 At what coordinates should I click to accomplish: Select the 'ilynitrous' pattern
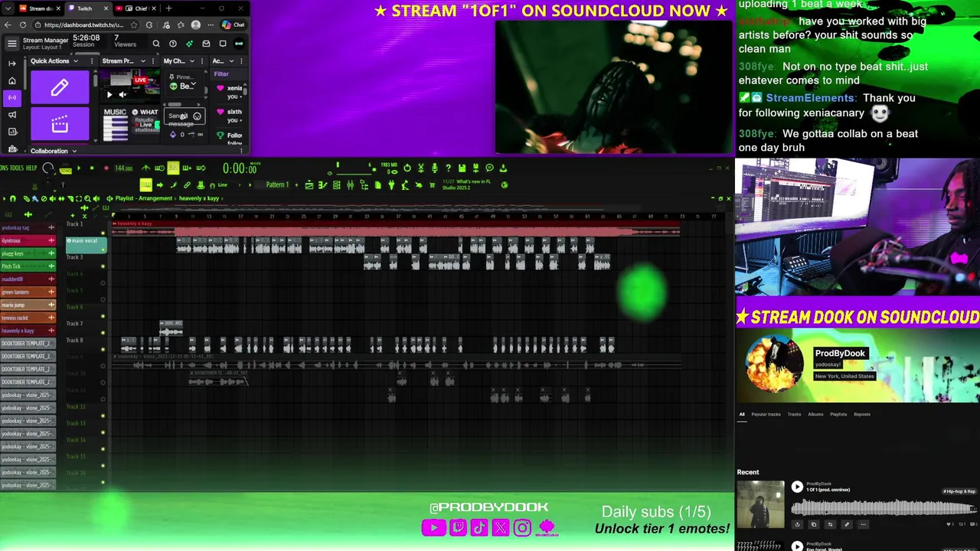pyautogui.click(x=28, y=240)
